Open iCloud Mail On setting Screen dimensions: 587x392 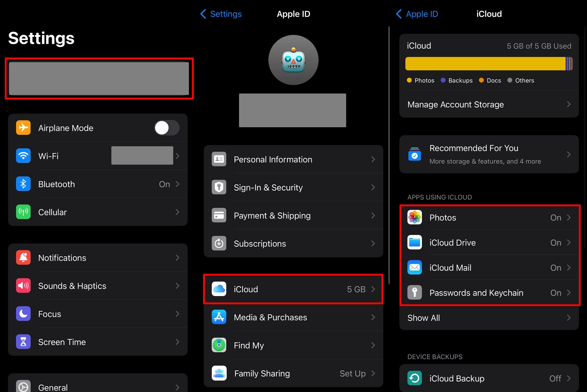click(x=560, y=267)
